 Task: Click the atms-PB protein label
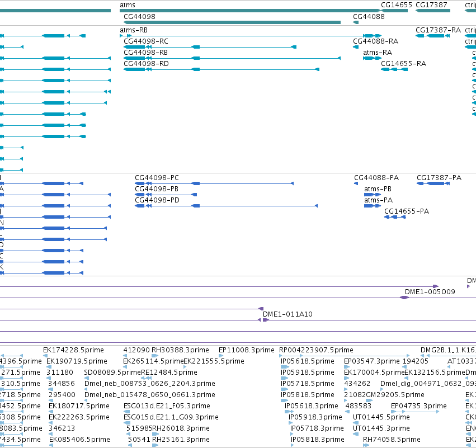(x=378, y=189)
